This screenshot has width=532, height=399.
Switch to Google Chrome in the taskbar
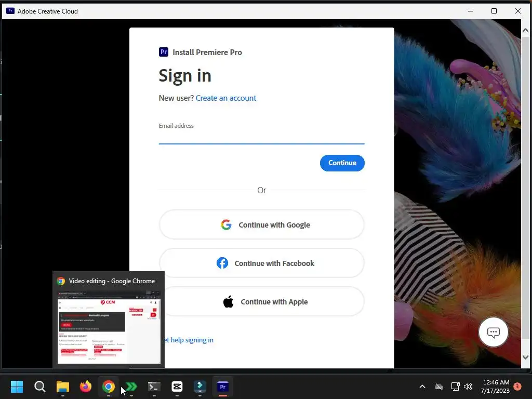109,387
